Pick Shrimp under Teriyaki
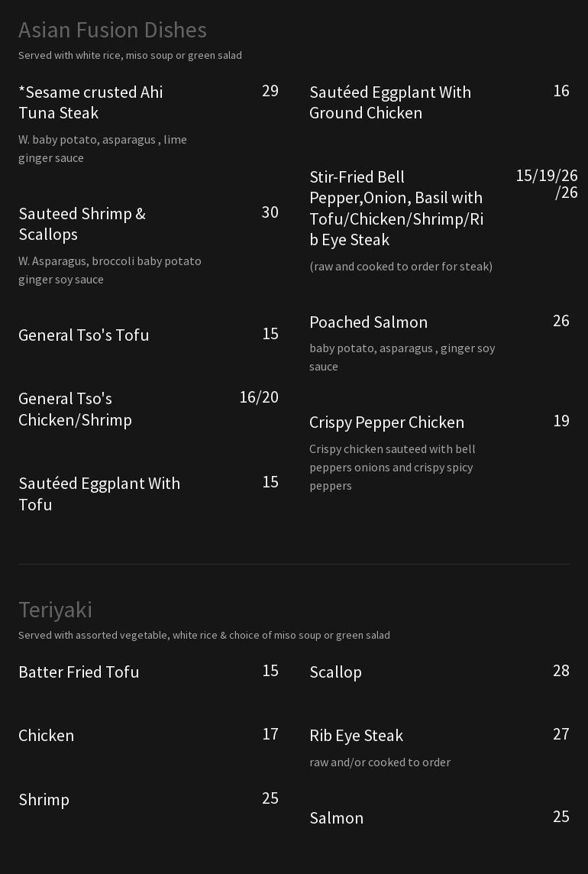 pos(44,800)
